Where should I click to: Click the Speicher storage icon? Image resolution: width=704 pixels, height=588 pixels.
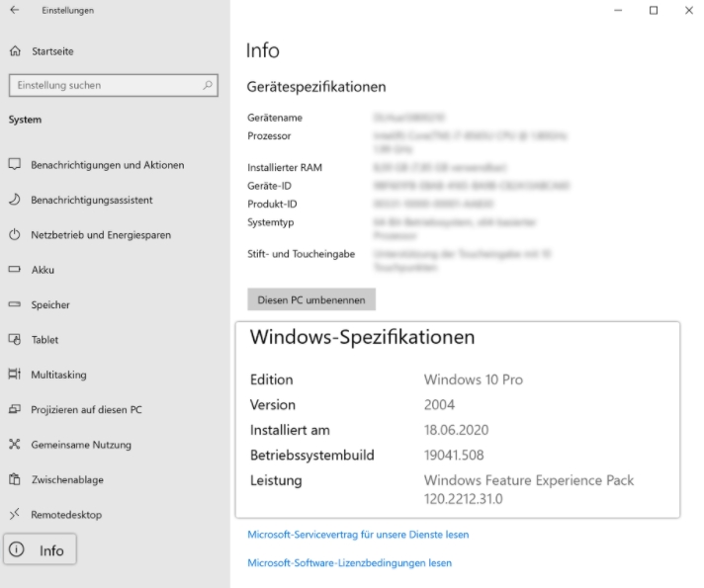click(15, 304)
